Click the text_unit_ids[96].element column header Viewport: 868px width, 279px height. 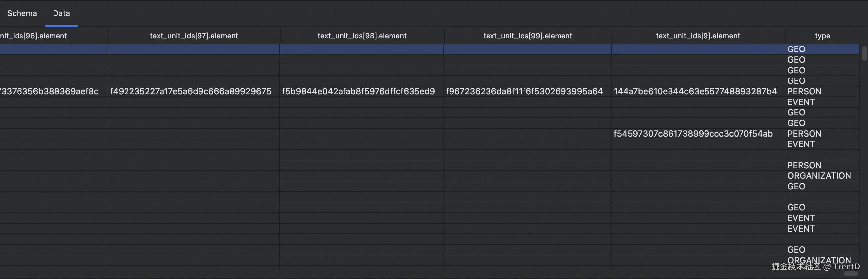54,36
